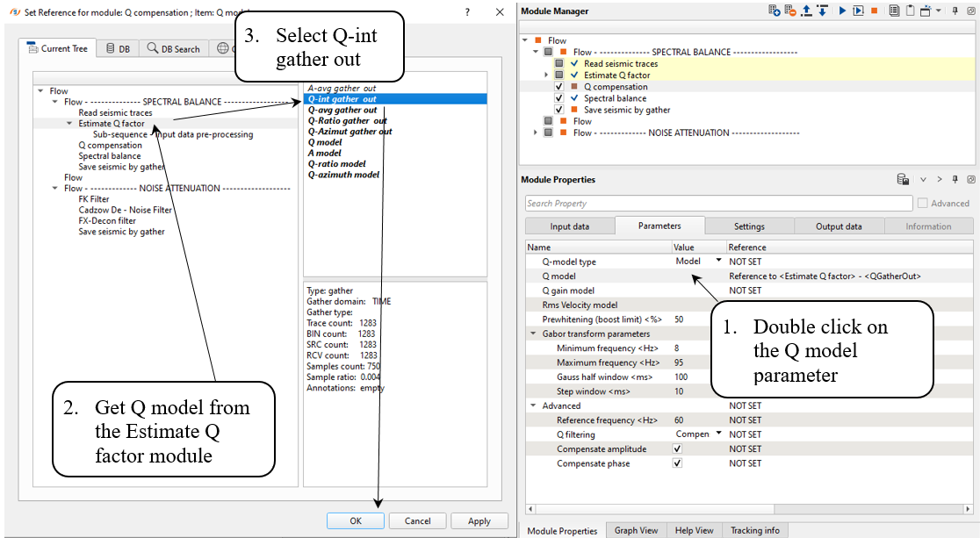Click the run (play) icon in Module Manager

pyautogui.click(x=842, y=11)
